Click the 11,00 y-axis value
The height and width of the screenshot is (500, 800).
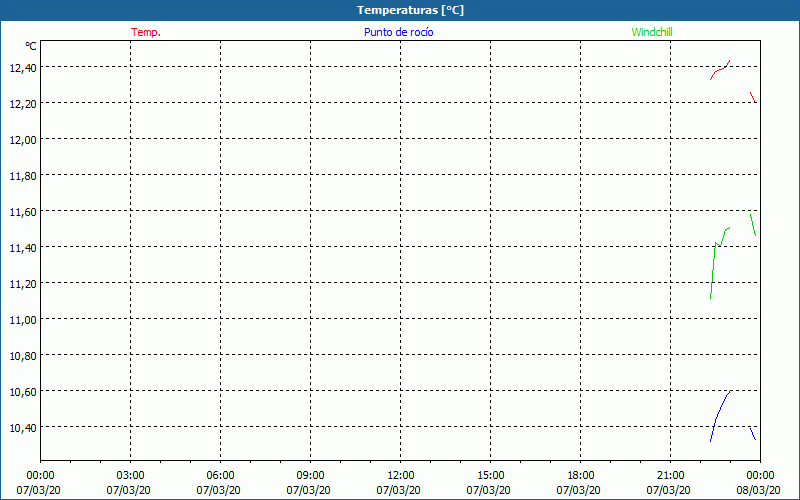23,319
